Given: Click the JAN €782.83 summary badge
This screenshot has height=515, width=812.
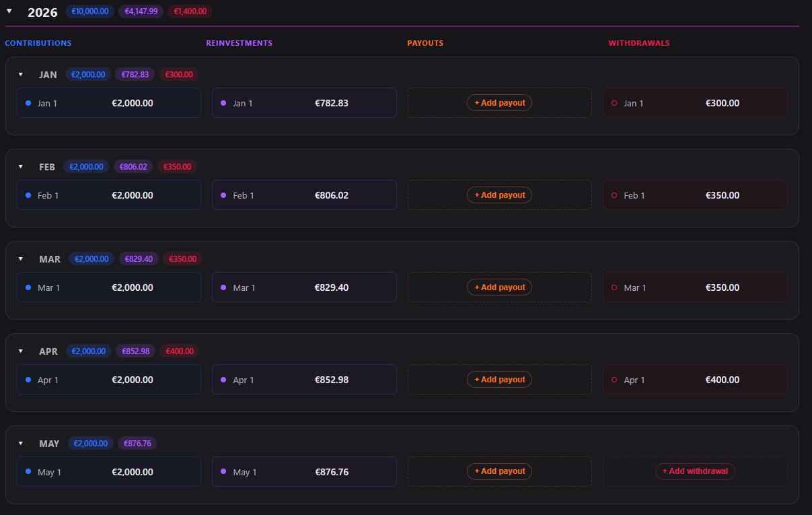Looking at the screenshot, I should tap(137, 74).
